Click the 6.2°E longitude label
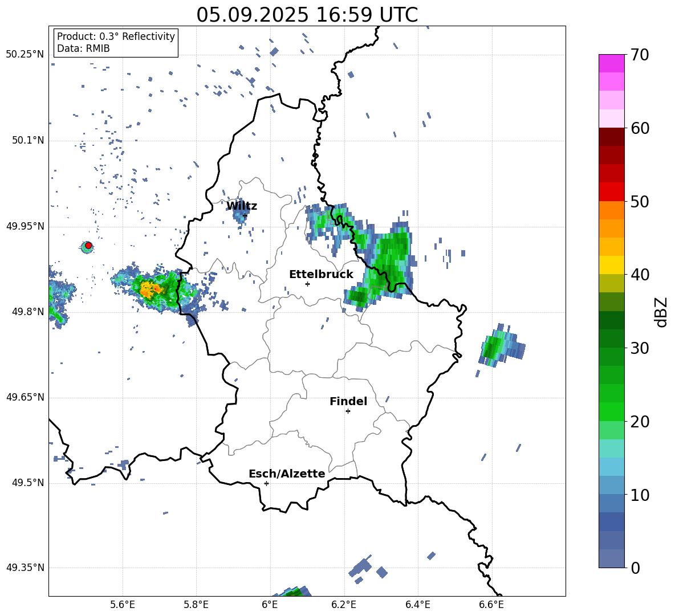This screenshot has height=616, width=675. click(x=344, y=605)
